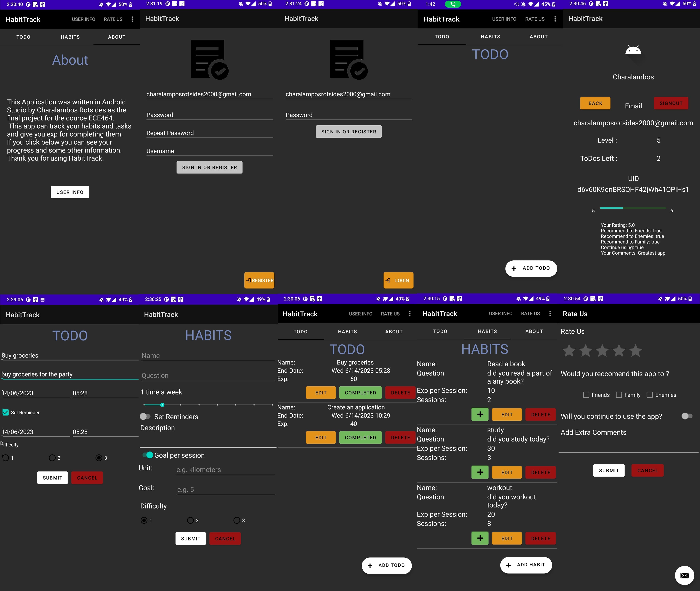The width and height of the screenshot is (700, 591).
Task: Click the green plus for study habit
Action: point(480,472)
